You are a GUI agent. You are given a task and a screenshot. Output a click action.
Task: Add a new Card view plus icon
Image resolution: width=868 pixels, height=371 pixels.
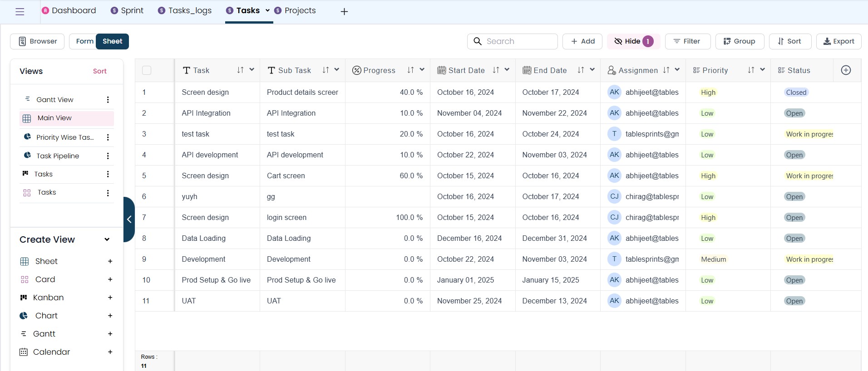pos(110,279)
